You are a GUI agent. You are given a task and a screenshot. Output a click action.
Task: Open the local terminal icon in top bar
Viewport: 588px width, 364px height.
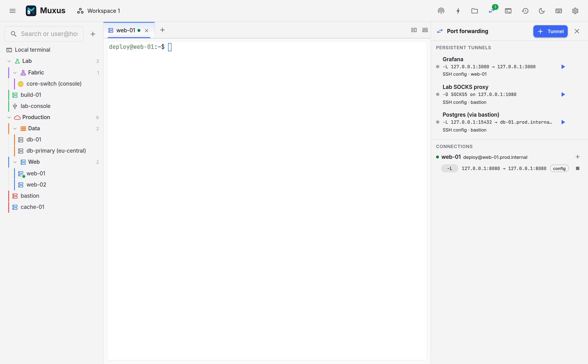[508, 11]
